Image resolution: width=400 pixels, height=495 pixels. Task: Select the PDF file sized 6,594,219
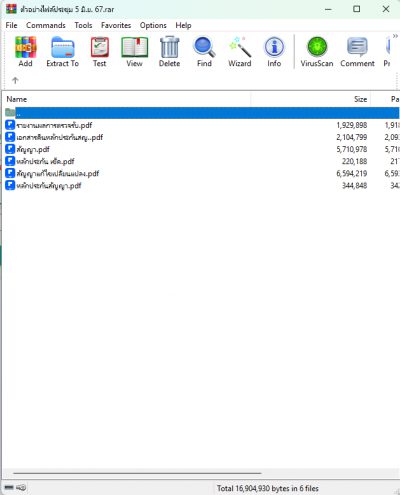202,173
